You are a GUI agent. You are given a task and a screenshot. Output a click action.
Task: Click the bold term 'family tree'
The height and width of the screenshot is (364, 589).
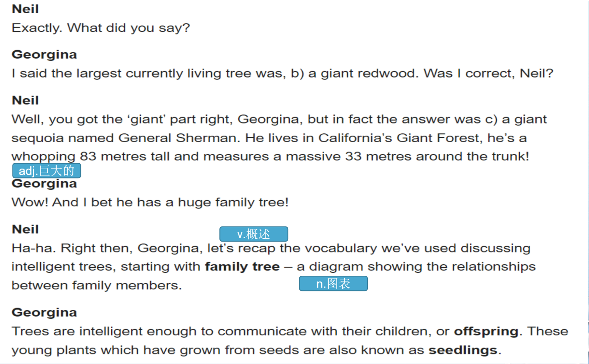[242, 267]
